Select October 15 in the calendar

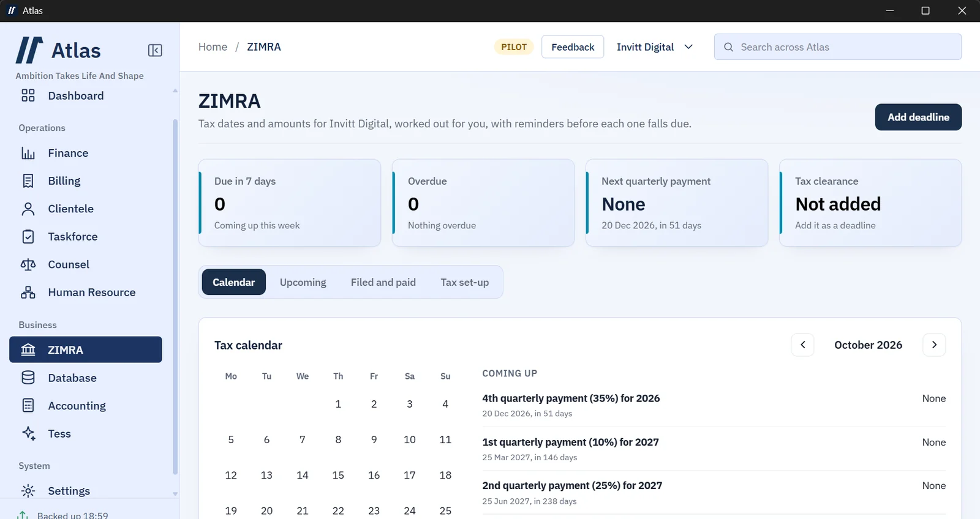(x=338, y=475)
